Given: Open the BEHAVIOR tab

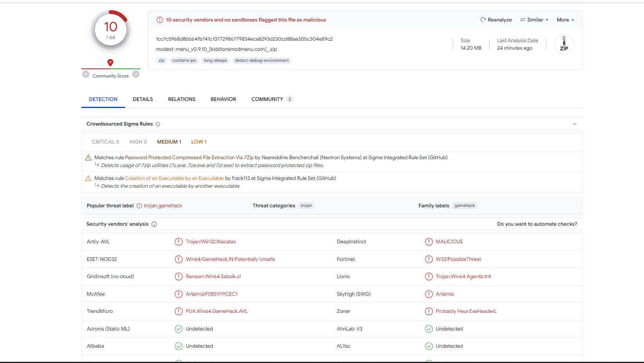Looking at the screenshot, I should 223,99.
